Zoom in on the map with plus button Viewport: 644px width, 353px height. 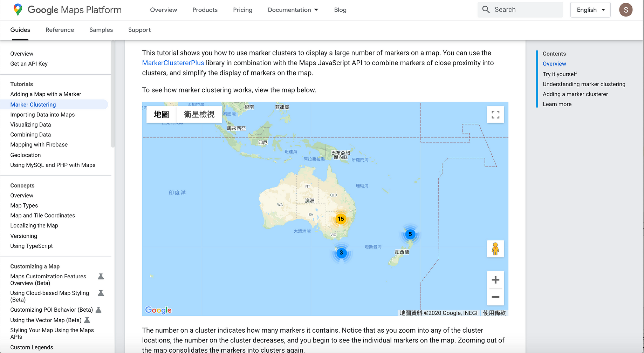[495, 280]
